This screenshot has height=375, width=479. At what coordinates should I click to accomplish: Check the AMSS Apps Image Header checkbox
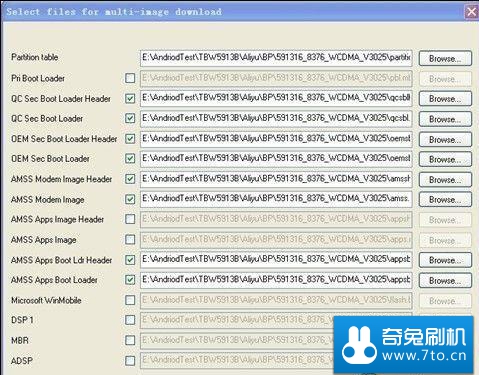[130, 219]
